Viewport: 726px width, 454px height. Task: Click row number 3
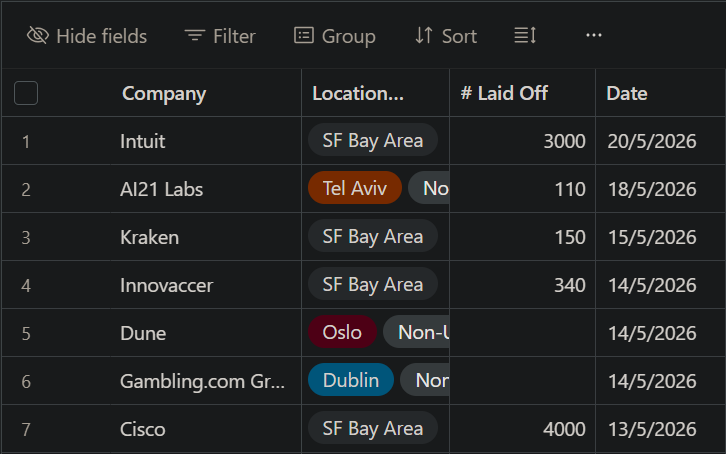26,238
